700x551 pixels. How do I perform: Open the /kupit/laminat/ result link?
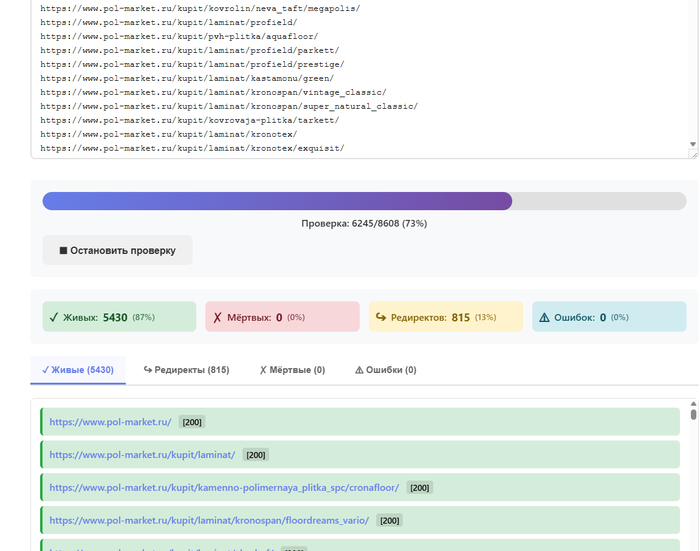click(142, 455)
